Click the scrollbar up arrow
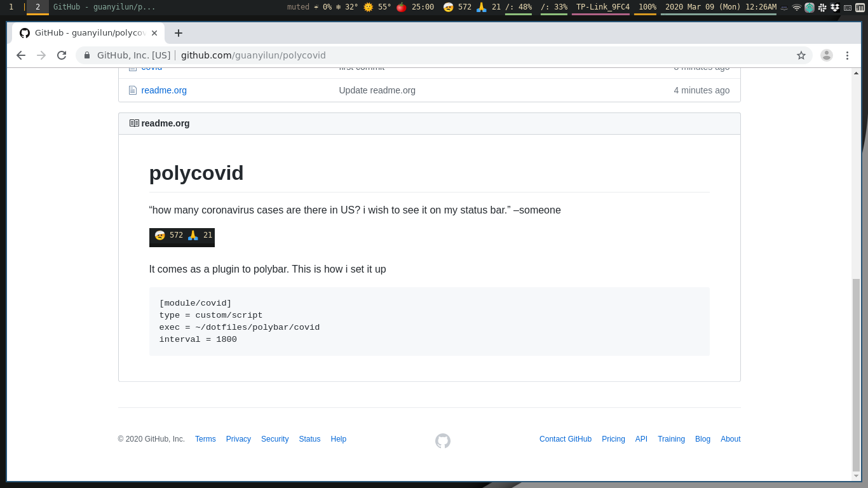The height and width of the screenshot is (488, 868). click(x=856, y=73)
